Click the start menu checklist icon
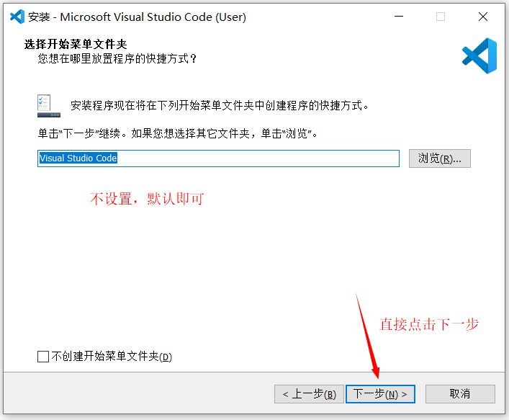 point(49,106)
